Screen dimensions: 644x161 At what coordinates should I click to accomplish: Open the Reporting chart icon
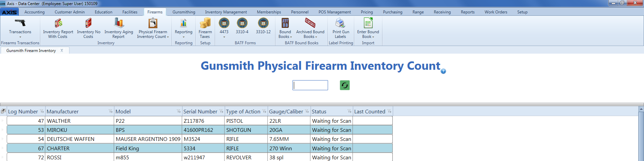click(x=183, y=23)
